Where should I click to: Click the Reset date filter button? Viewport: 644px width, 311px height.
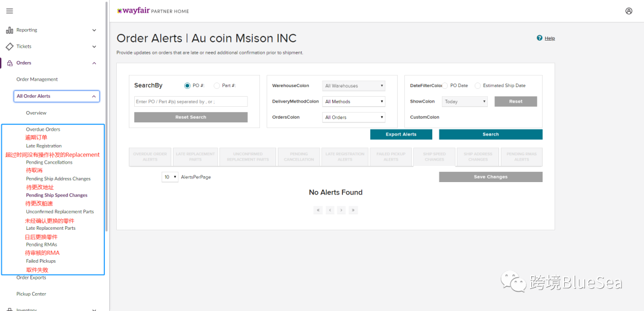[x=515, y=101]
